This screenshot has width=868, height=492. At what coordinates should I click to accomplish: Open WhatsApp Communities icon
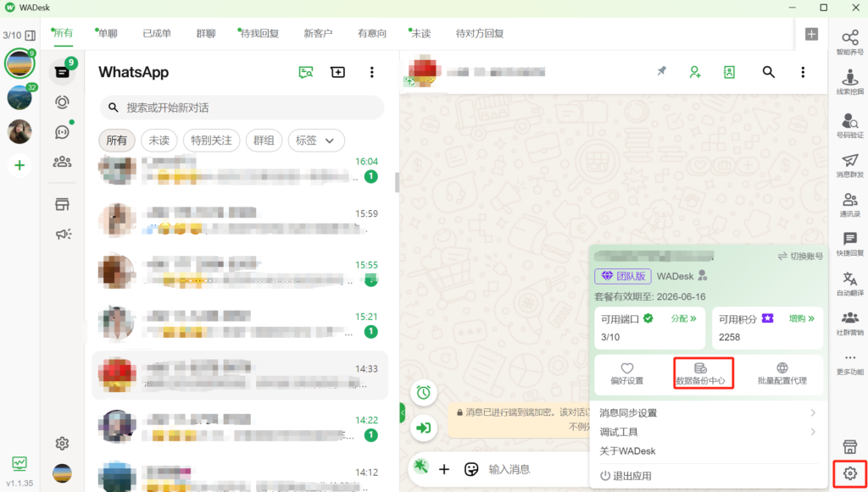click(62, 162)
